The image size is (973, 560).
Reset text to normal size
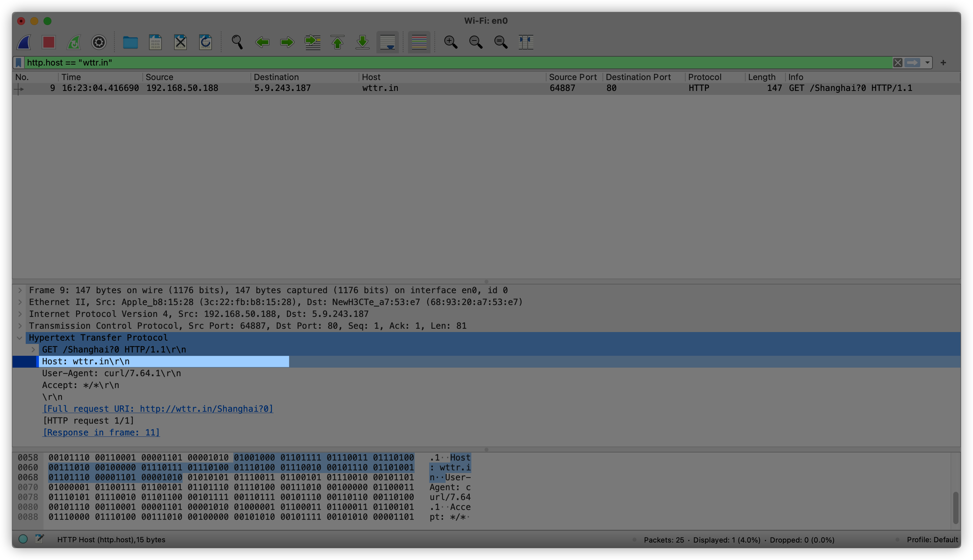point(501,42)
